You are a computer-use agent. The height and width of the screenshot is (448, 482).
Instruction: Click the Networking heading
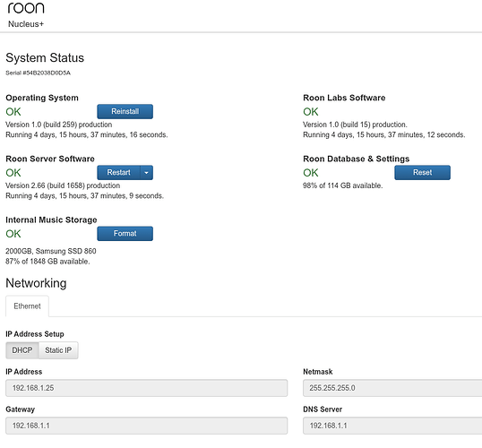[x=36, y=283]
